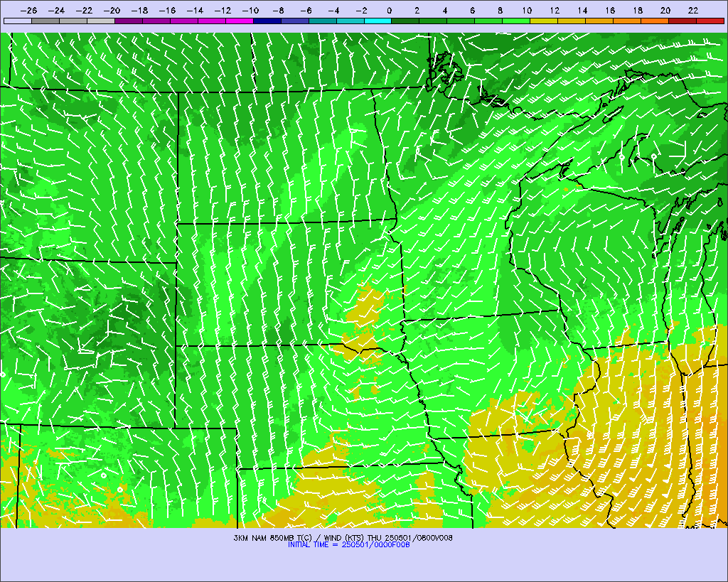728x582 pixels.
Task: Click the '-22' legend label
Action: [x=85, y=10]
